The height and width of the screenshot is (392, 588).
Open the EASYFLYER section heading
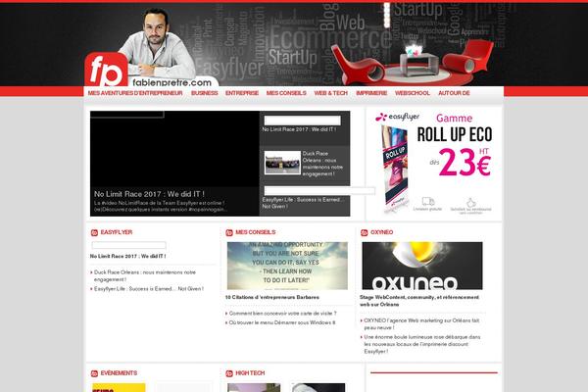(x=117, y=232)
